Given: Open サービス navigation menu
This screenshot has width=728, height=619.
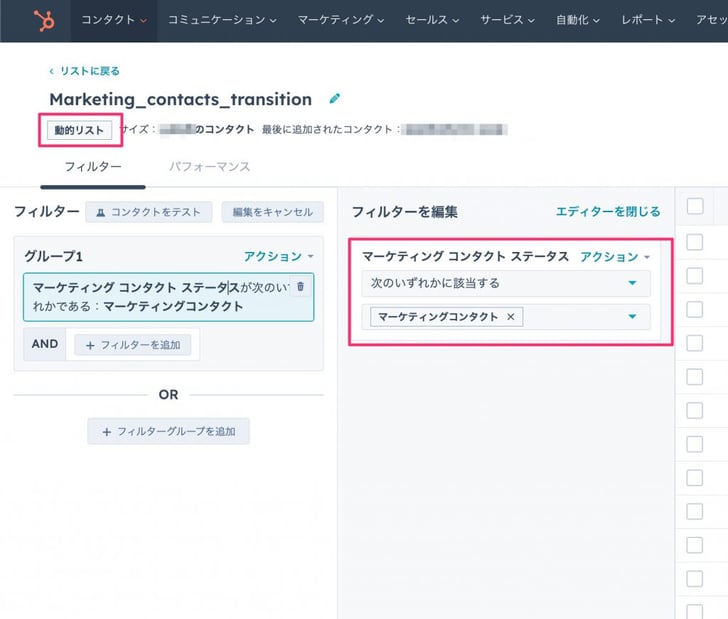Looking at the screenshot, I should coord(507,20).
